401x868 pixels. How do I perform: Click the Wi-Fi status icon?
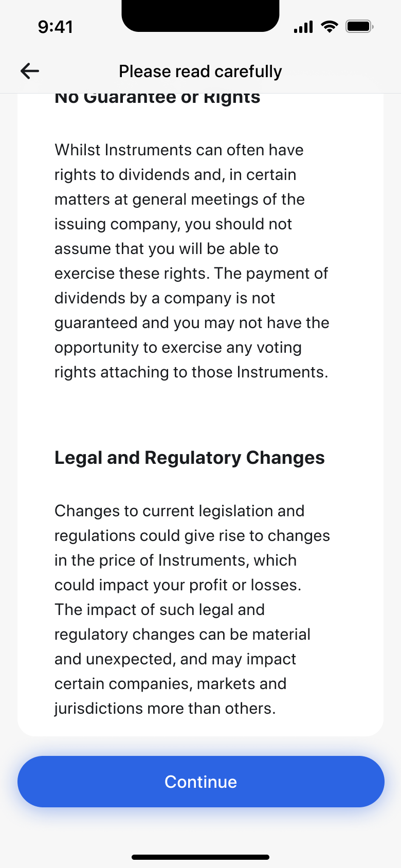pyautogui.click(x=329, y=27)
